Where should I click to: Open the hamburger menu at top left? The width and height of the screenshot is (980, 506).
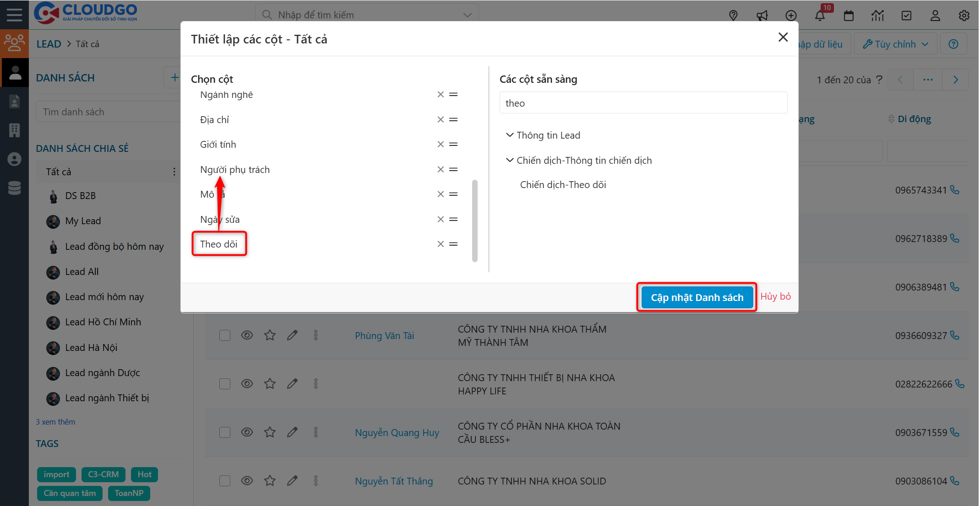pyautogui.click(x=14, y=14)
